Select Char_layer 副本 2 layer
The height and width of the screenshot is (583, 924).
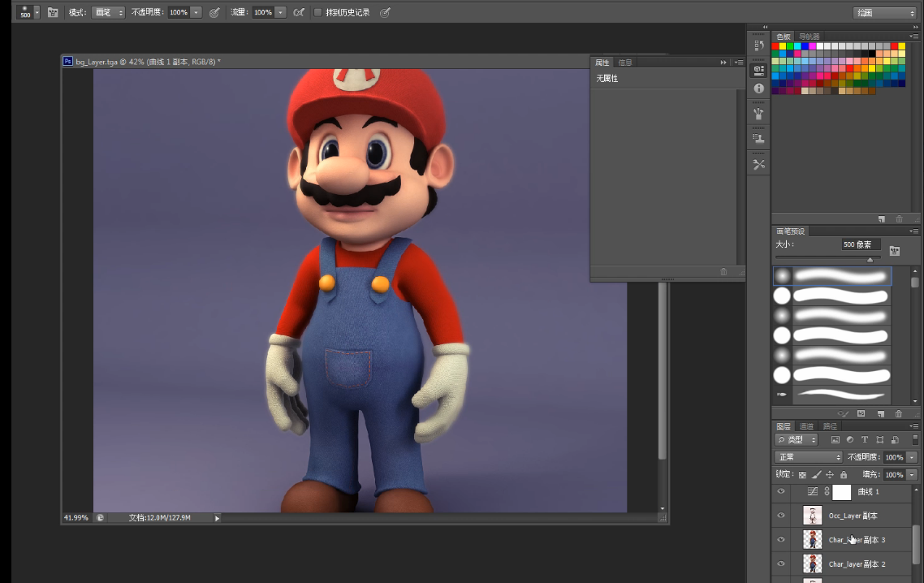[x=857, y=564]
